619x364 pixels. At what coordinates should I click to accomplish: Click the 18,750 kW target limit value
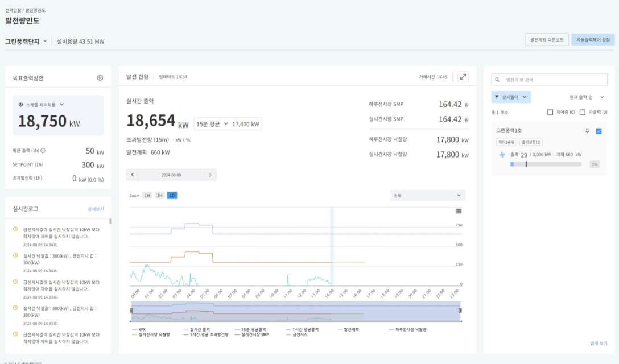click(x=49, y=121)
